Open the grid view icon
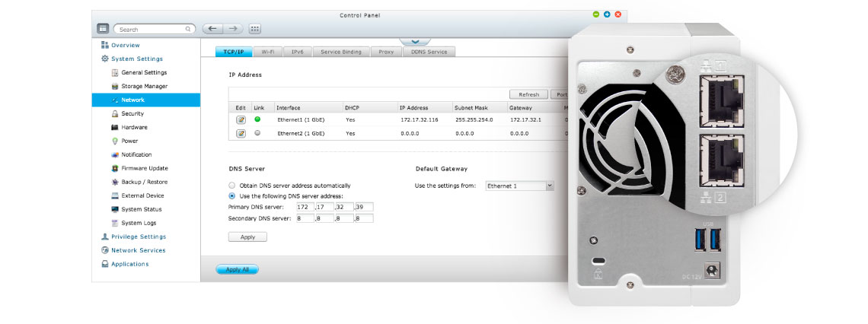Image resolution: width=868 pixels, height=324 pixels. tap(255, 29)
